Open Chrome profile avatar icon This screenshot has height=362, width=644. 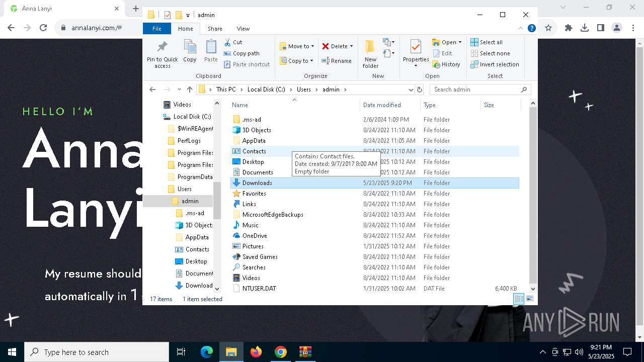[x=617, y=28]
